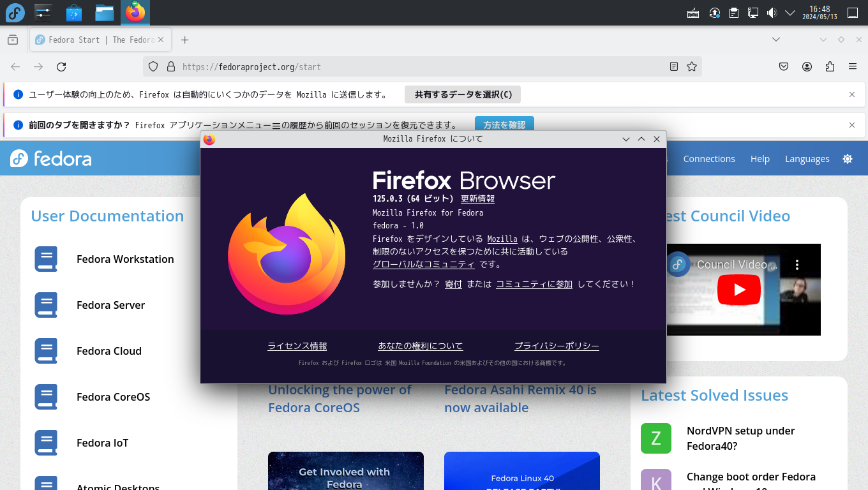The width and height of the screenshot is (868, 490).
Task: Click the Firefox task icon in the panel
Action: (x=135, y=12)
